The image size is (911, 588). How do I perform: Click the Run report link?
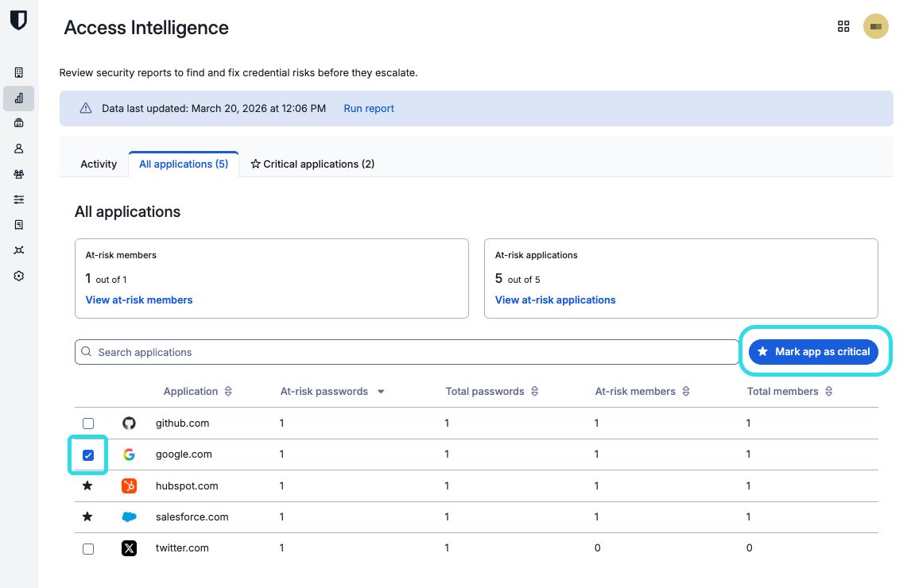[369, 108]
